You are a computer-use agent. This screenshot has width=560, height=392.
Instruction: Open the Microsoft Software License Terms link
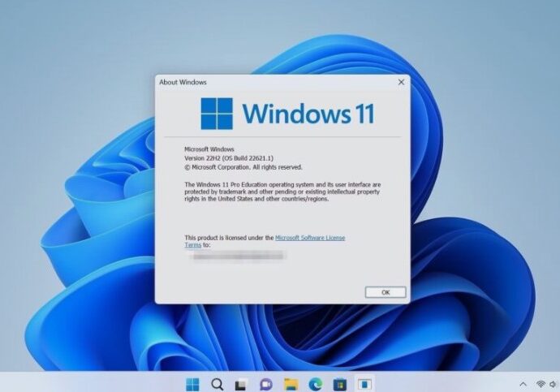click(309, 238)
